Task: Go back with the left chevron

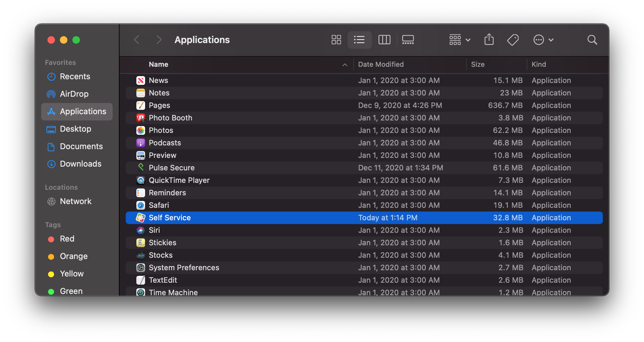Action: point(136,40)
